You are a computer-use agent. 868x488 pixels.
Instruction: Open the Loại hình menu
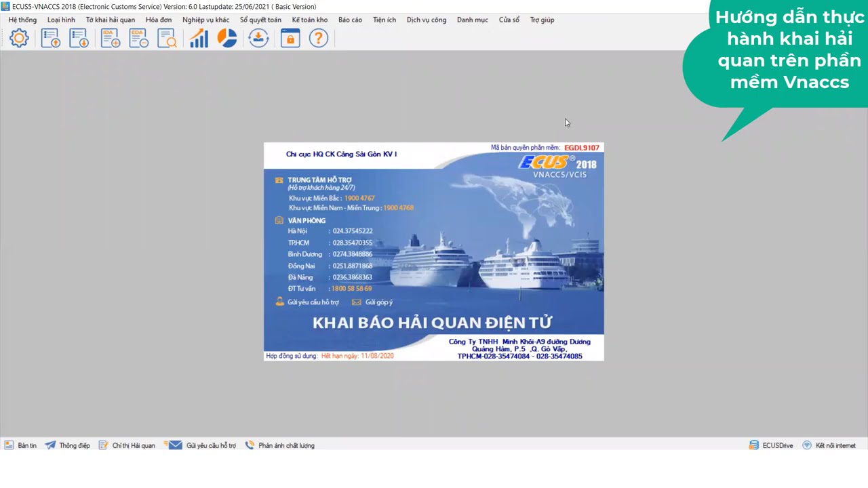coord(61,20)
